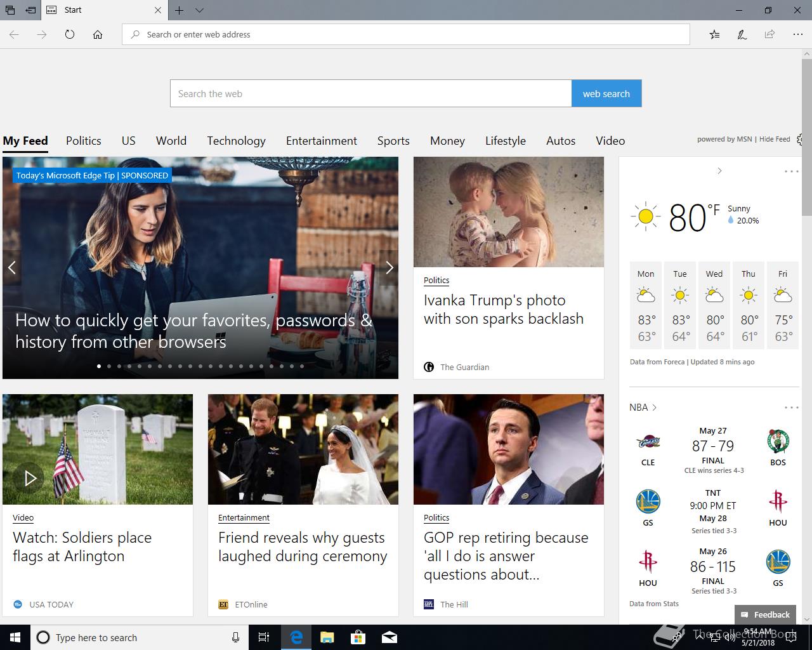The image size is (812, 650).
Task: Open a new tab with plus icon
Action: [180, 10]
